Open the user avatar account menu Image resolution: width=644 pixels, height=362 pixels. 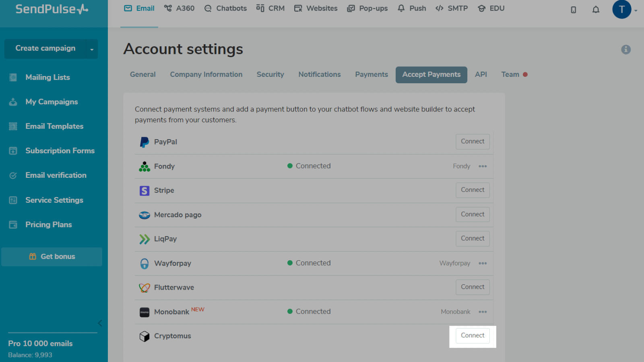pos(622,9)
